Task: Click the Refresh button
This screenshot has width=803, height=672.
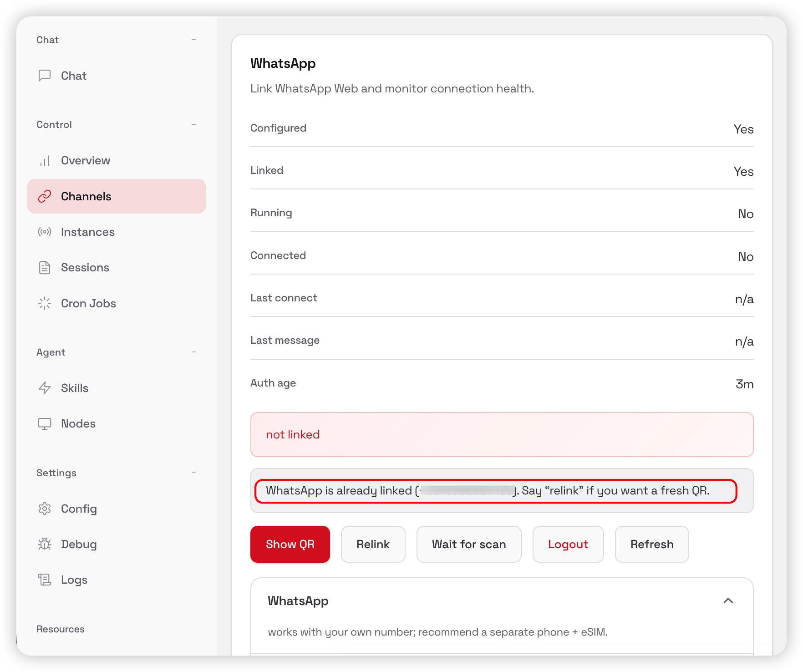Action: coord(652,545)
